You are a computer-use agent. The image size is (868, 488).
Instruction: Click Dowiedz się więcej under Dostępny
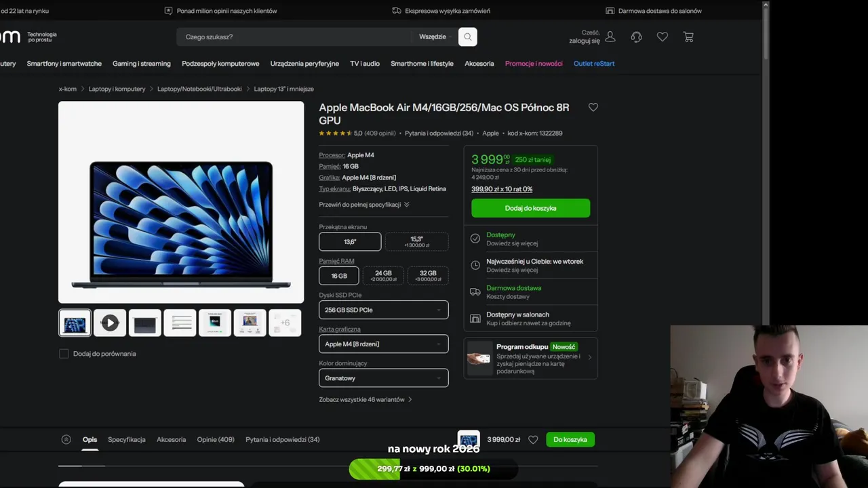coord(512,243)
